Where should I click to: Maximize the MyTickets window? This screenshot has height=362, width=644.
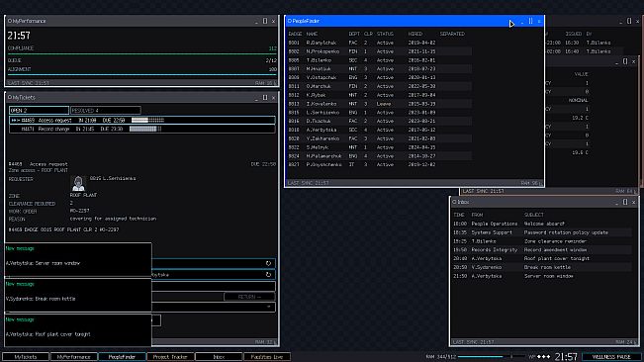tap(265, 98)
